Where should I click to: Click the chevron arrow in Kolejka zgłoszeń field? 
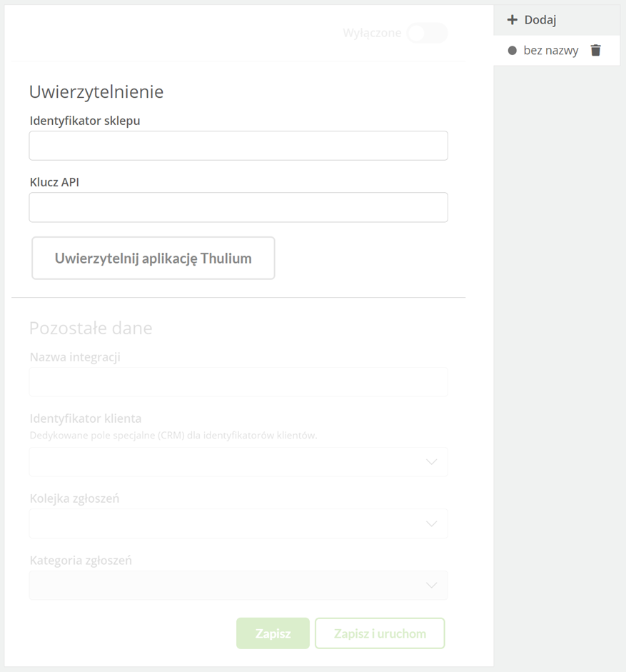431,523
